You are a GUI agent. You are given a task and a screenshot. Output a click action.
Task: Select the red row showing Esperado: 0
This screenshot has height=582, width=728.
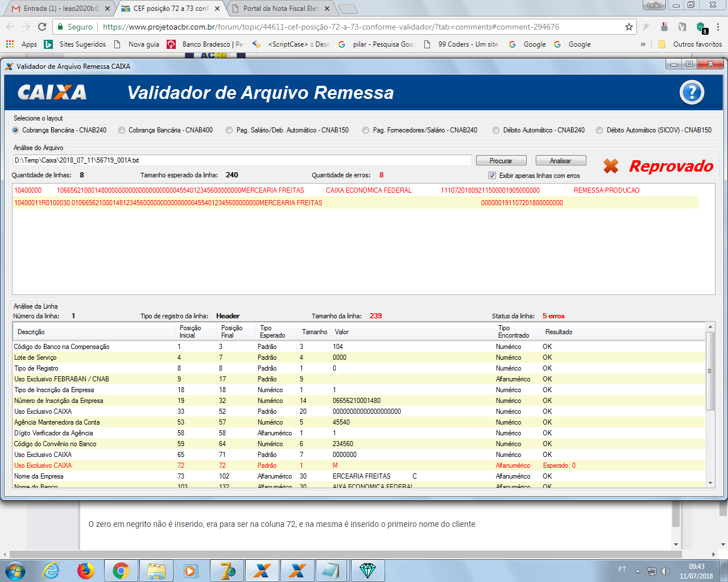click(359, 465)
